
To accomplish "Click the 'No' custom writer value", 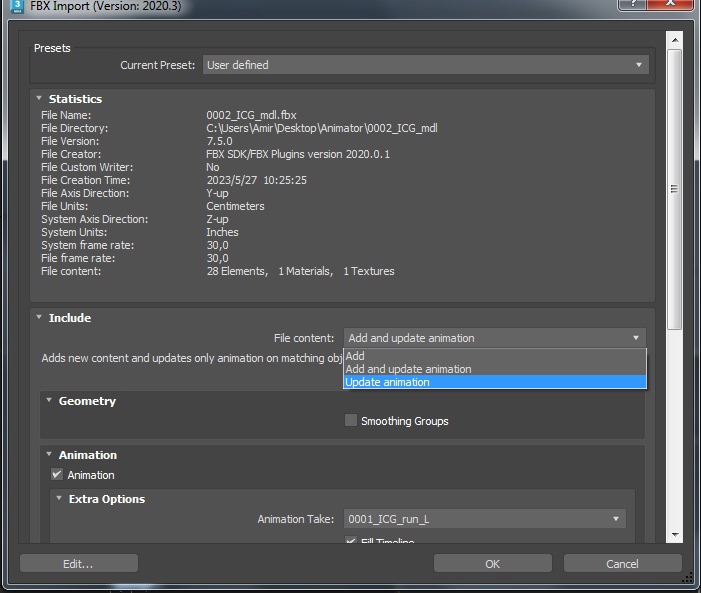I will pos(212,167).
